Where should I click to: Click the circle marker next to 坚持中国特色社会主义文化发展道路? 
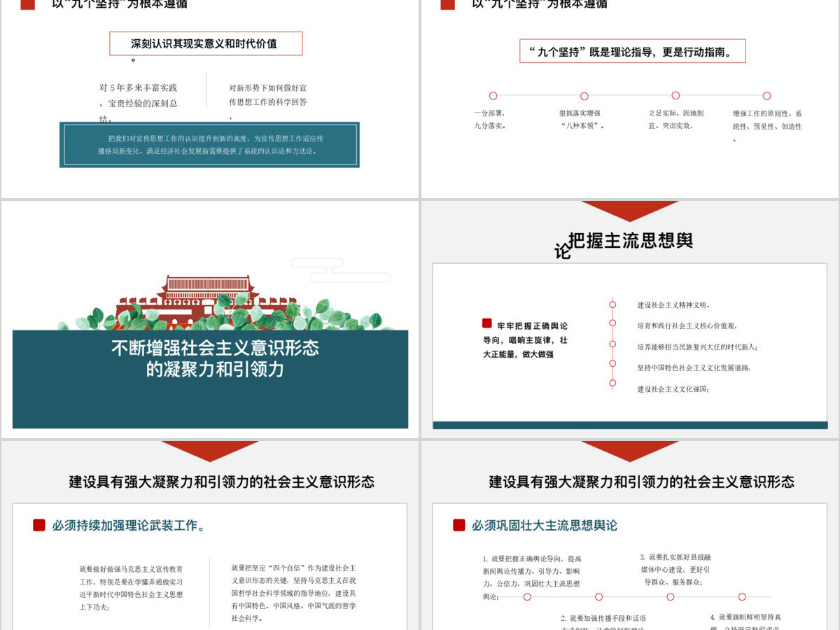click(x=612, y=363)
